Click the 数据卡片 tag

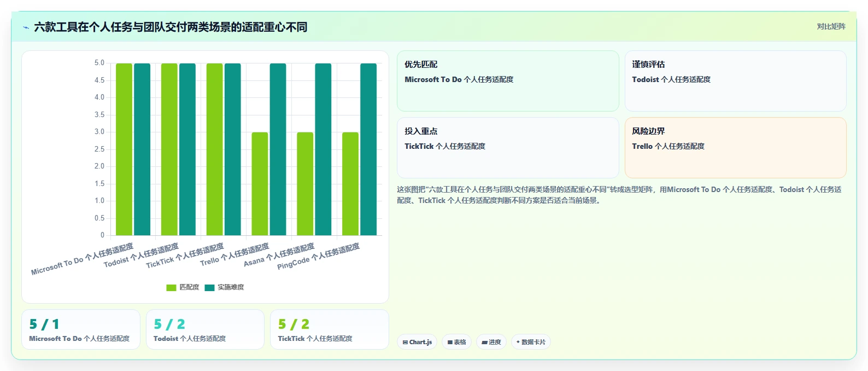[531, 342]
